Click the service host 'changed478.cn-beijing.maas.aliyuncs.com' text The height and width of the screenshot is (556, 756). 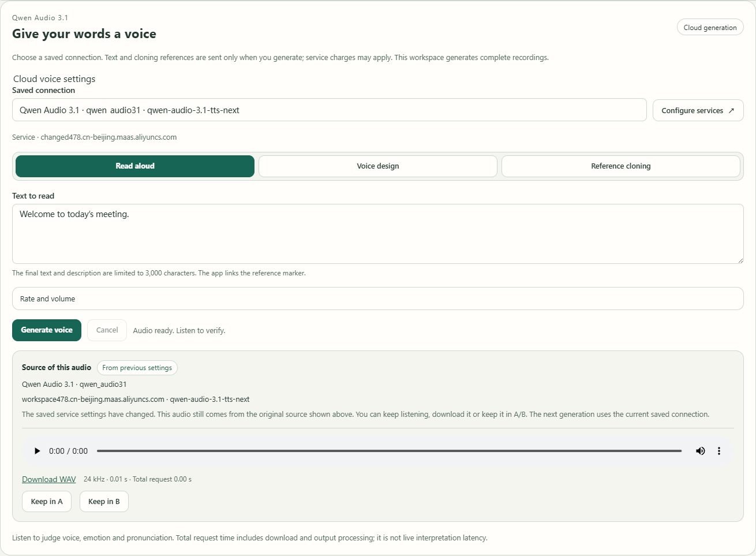(108, 137)
